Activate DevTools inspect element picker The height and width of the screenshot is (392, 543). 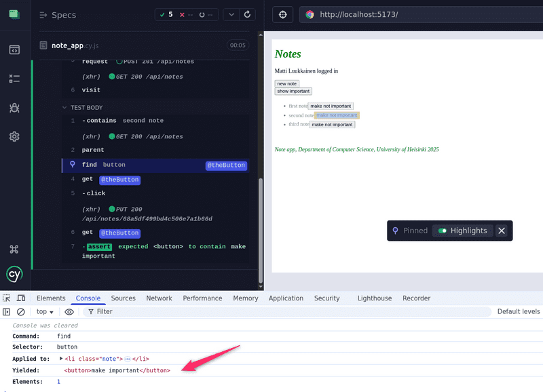(x=7, y=298)
